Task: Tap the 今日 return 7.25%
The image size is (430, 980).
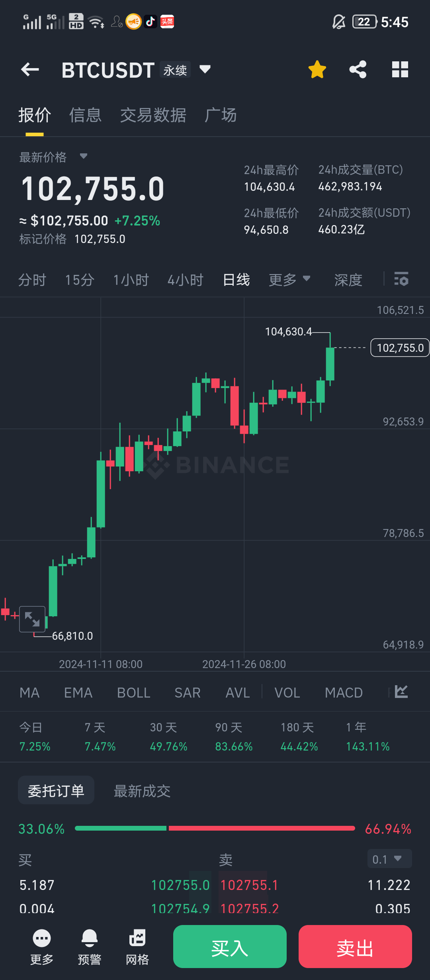Action: tap(35, 746)
